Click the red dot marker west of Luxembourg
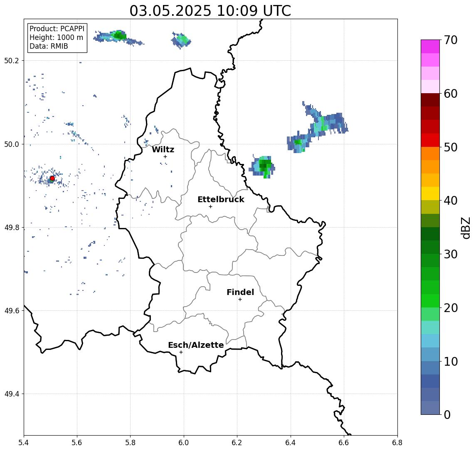 tap(52, 178)
